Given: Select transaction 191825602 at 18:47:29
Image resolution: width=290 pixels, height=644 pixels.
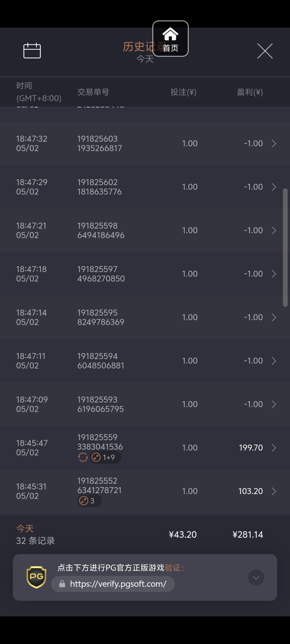Looking at the screenshot, I should [x=99, y=187].
